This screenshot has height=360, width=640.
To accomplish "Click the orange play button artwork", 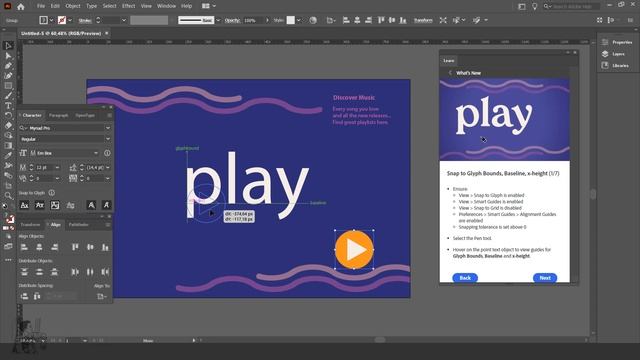I will click(x=354, y=250).
